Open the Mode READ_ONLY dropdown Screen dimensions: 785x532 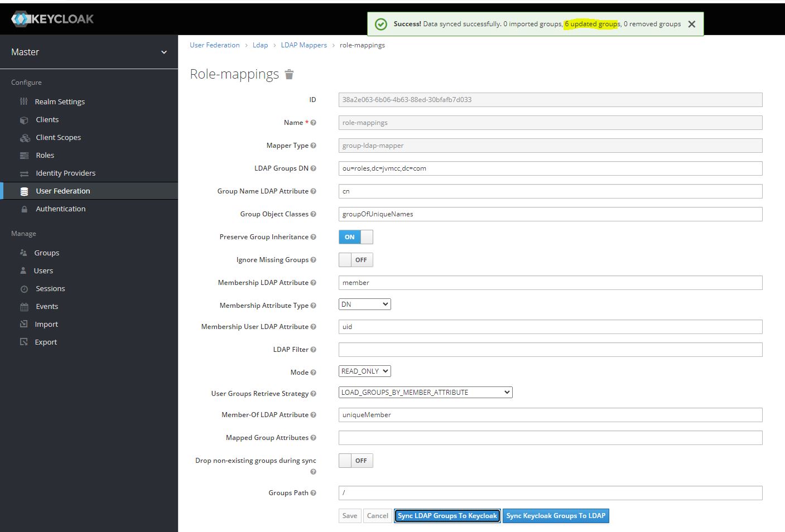click(x=364, y=371)
